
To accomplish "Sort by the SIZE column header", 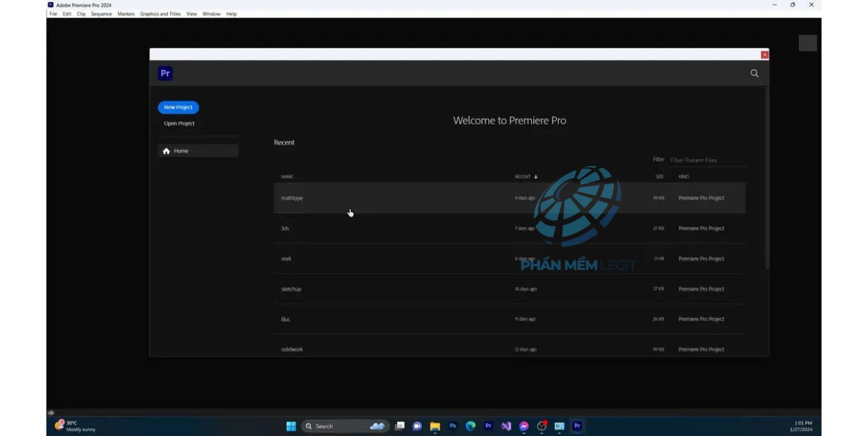I will [659, 177].
